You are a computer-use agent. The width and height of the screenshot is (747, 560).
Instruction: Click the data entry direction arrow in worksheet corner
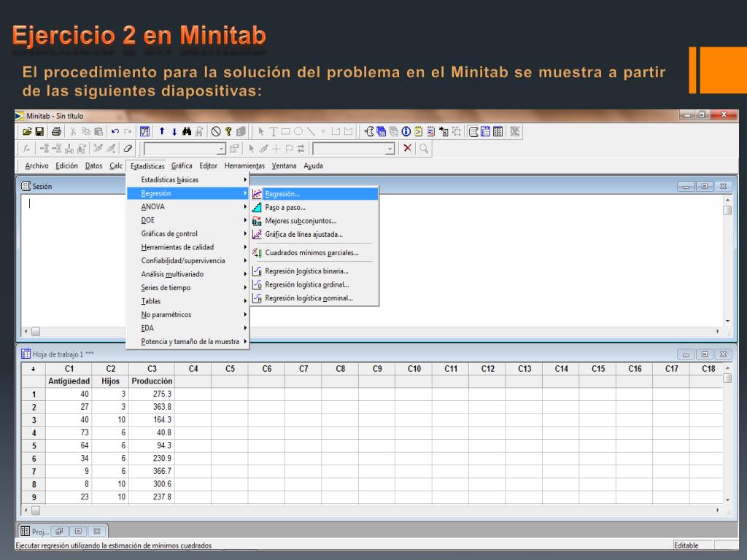[x=34, y=368]
